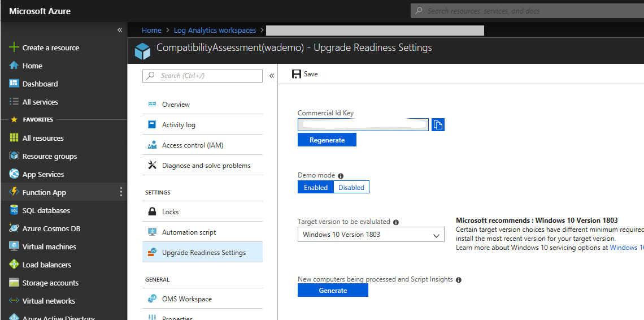Collapse the resource menu panel
This screenshot has width=644, height=320.
272,76
